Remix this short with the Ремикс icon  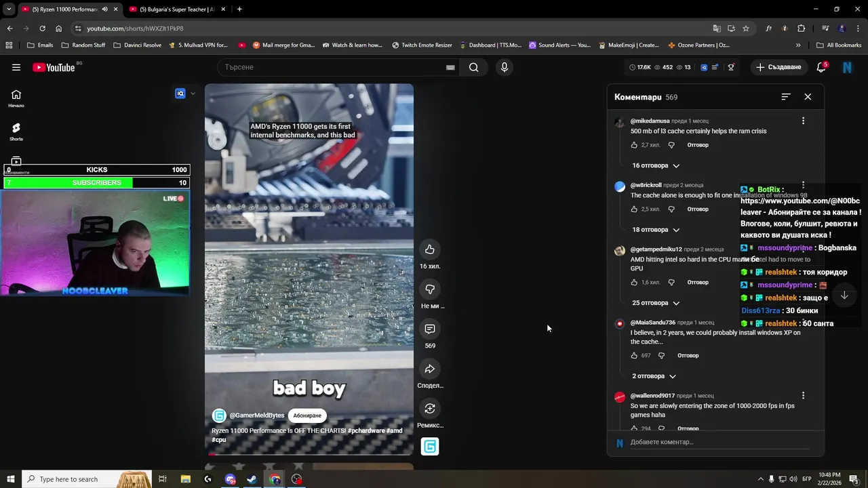click(430, 408)
